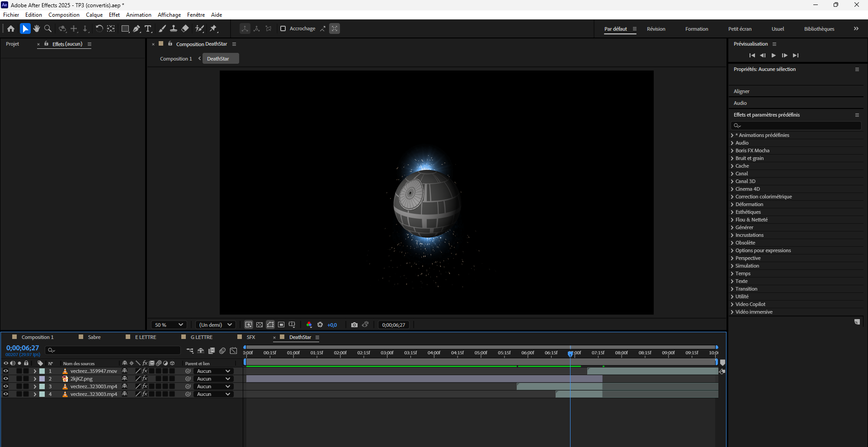The height and width of the screenshot is (447, 868).
Task: Open the 50 % zoom dropdown
Action: 169,325
